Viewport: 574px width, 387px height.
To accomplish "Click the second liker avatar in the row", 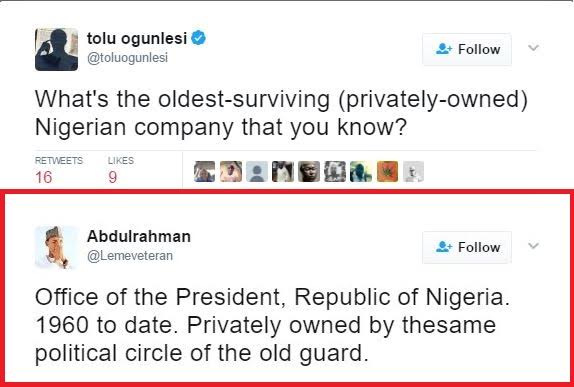I will 231,171.
